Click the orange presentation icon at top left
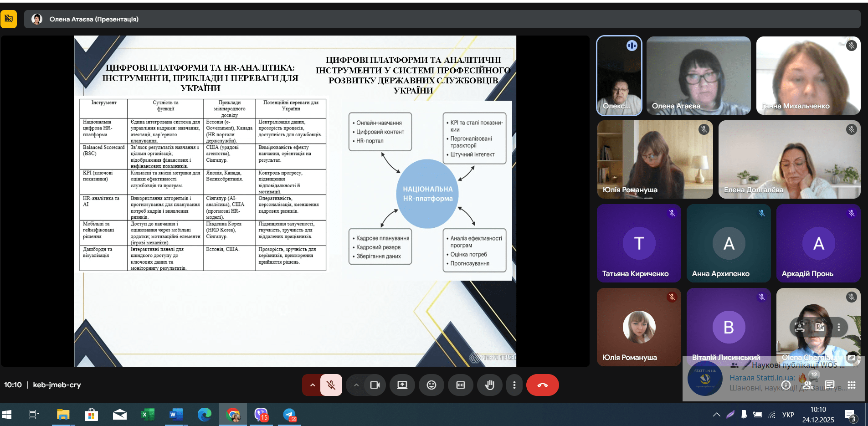The width and height of the screenshot is (868, 426). (x=9, y=19)
